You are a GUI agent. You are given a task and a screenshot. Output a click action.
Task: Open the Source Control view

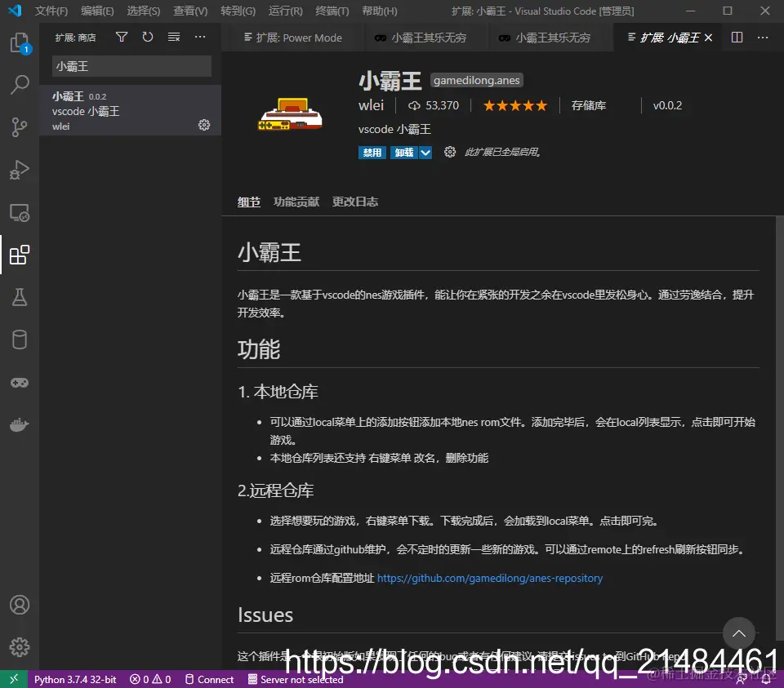tap(20, 127)
